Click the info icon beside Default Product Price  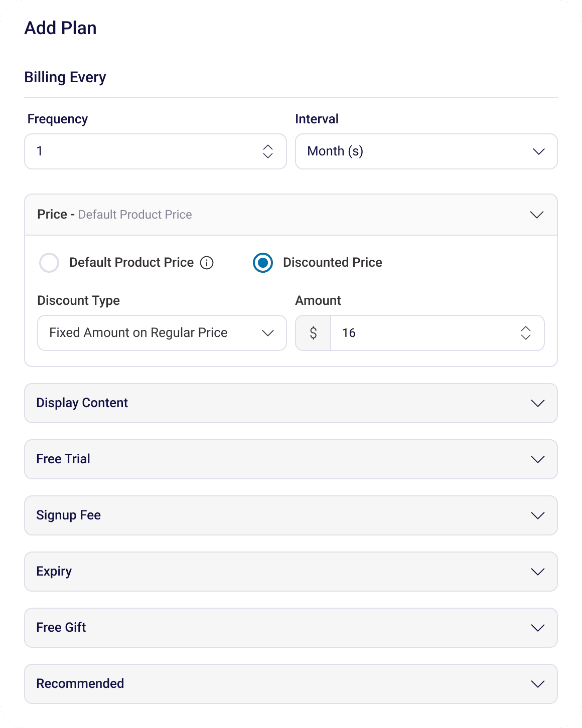pyautogui.click(x=207, y=263)
